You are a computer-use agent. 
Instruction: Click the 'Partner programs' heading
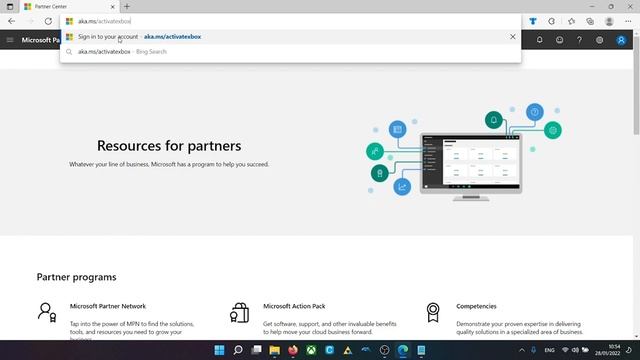click(76, 277)
